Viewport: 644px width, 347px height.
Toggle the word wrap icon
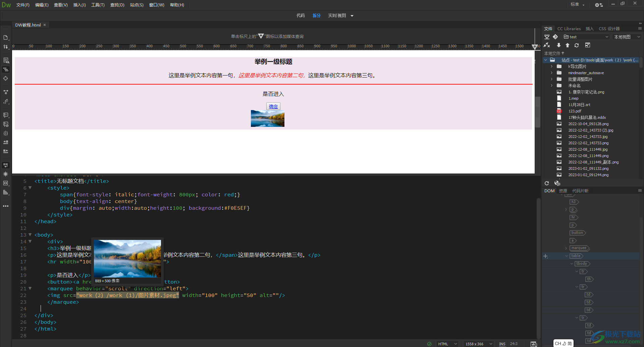(6, 165)
